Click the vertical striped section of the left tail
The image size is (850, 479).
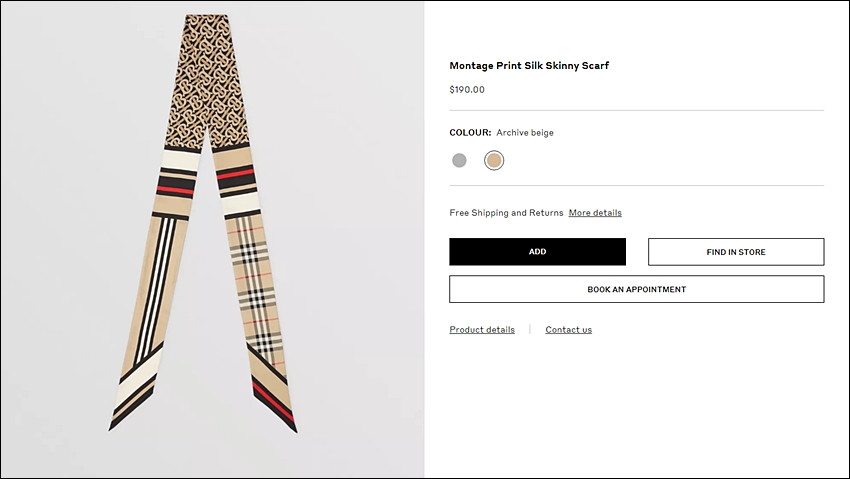[156, 287]
